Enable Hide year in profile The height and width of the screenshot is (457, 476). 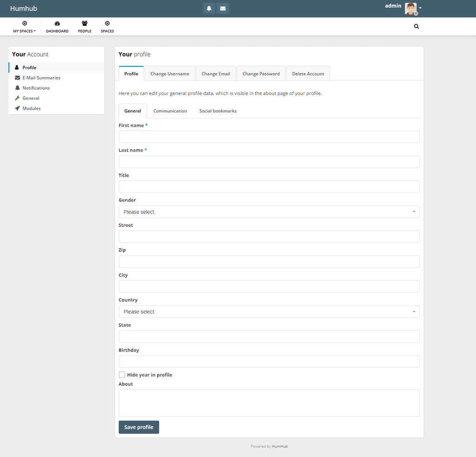click(122, 375)
